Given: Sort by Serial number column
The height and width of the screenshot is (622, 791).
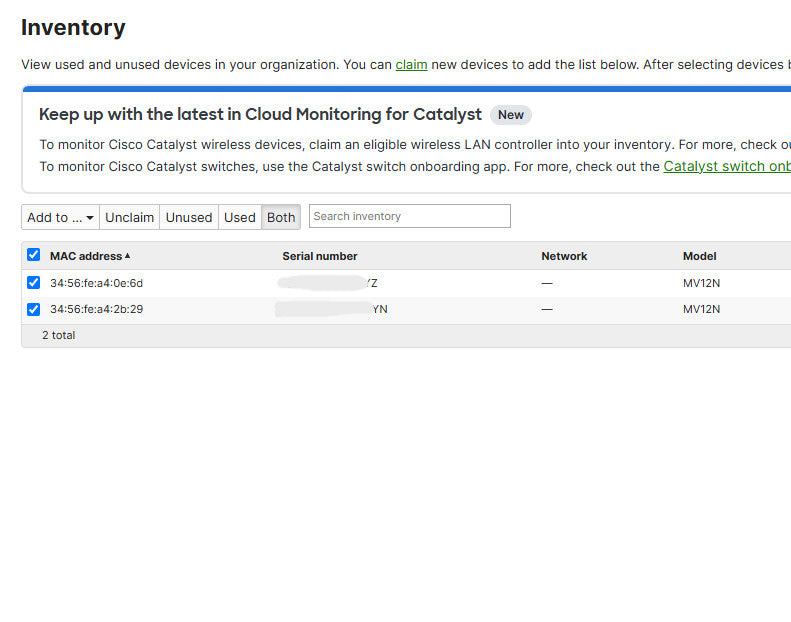Looking at the screenshot, I should tap(320, 256).
